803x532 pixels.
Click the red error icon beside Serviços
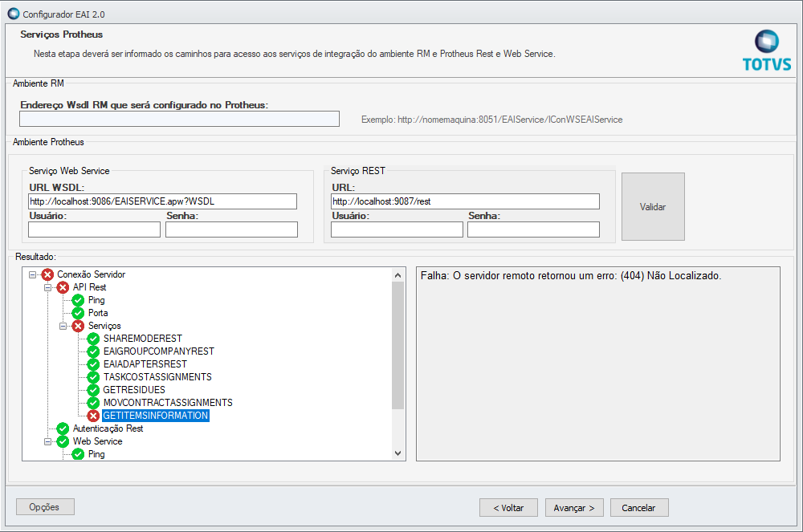pos(78,326)
